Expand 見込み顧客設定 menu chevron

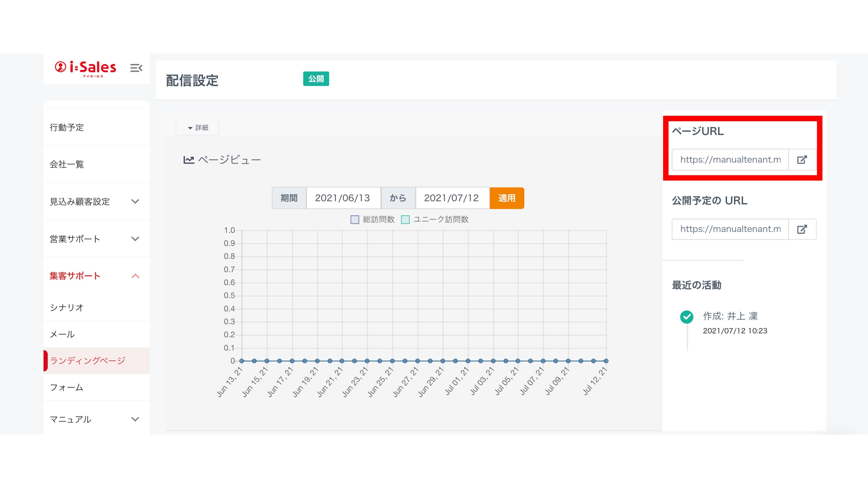(x=135, y=201)
